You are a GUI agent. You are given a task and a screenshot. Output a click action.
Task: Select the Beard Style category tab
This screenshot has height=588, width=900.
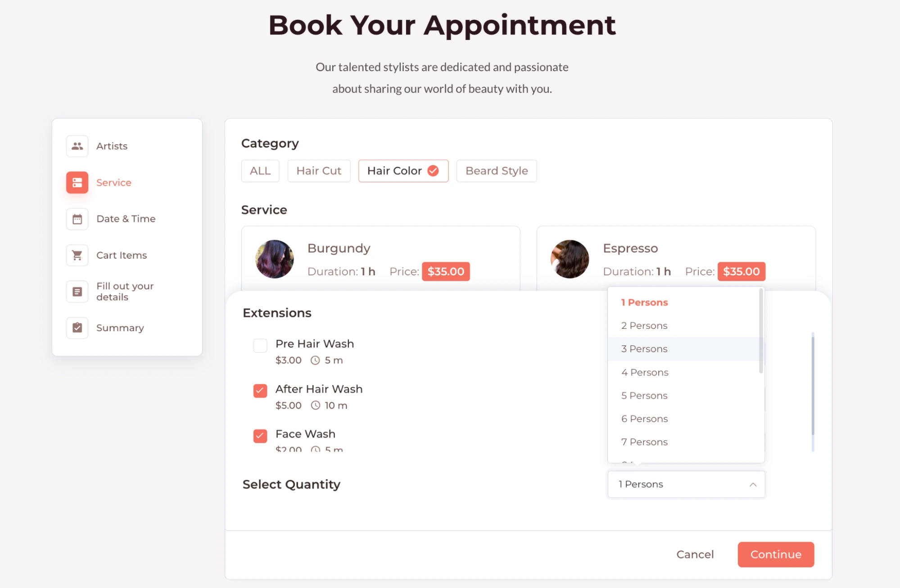pyautogui.click(x=496, y=171)
